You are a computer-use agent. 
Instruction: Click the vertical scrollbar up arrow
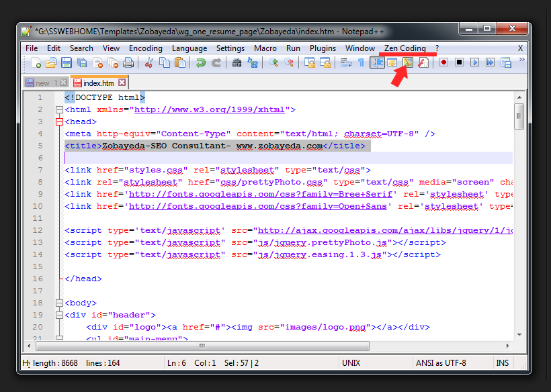click(x=519, y=97)
